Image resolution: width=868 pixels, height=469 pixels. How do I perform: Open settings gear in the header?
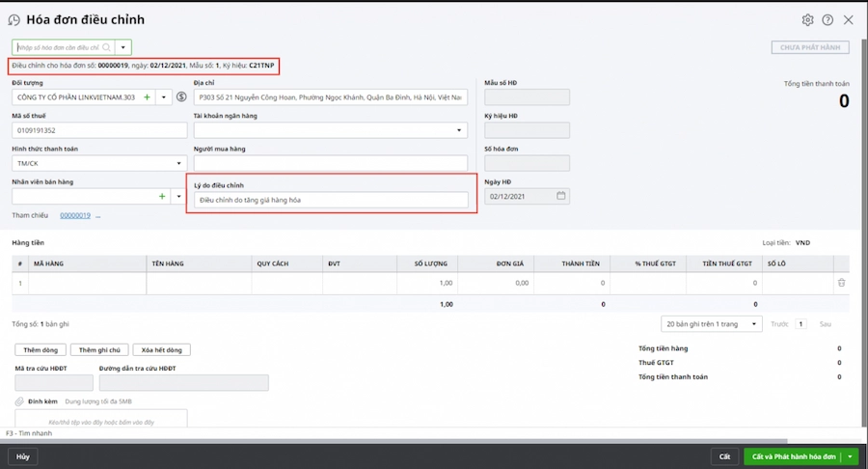click(808, 19)
